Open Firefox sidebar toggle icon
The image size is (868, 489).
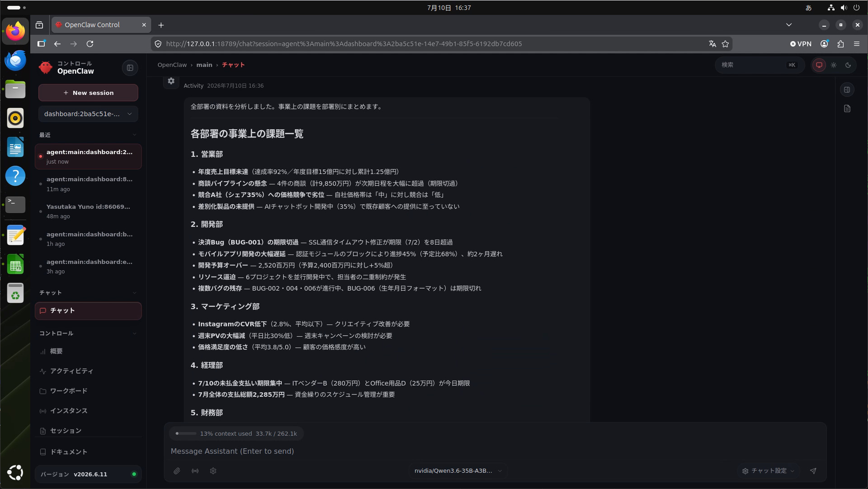pos(41,44)
